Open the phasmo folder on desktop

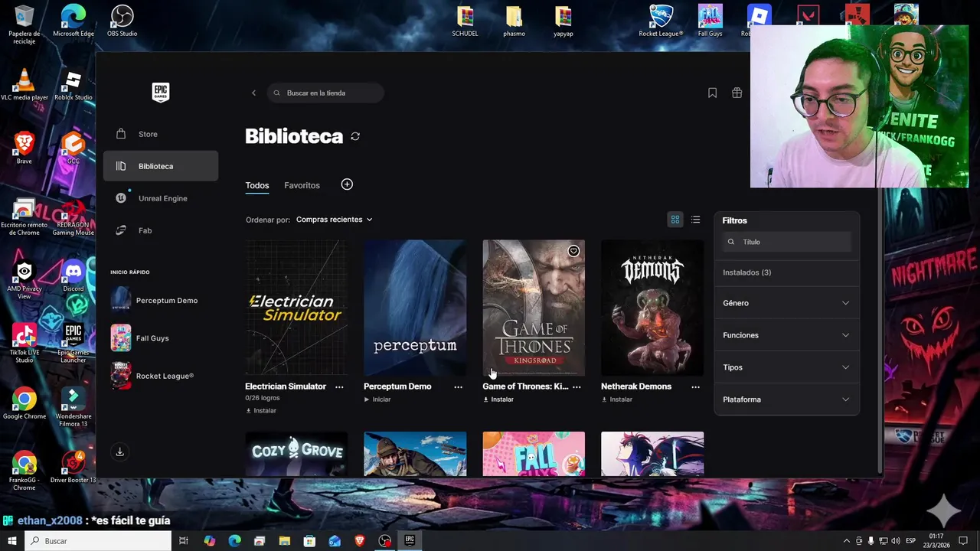[514, 21]
